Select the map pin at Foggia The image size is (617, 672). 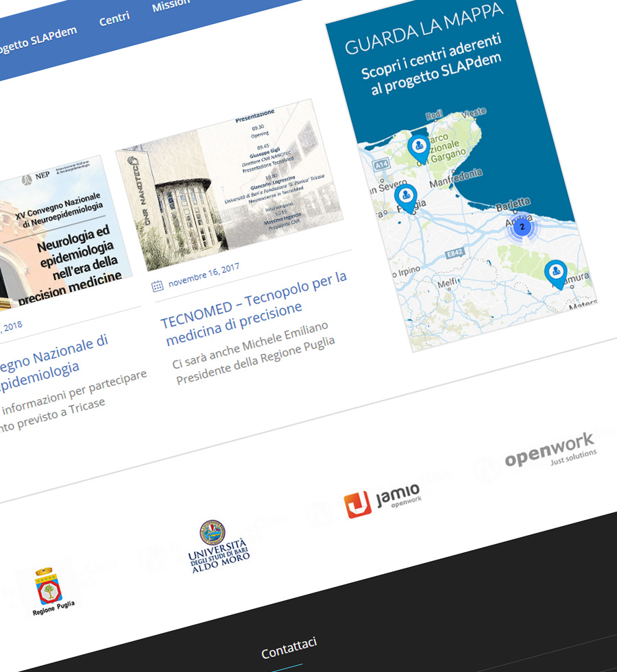pos(406,199)
